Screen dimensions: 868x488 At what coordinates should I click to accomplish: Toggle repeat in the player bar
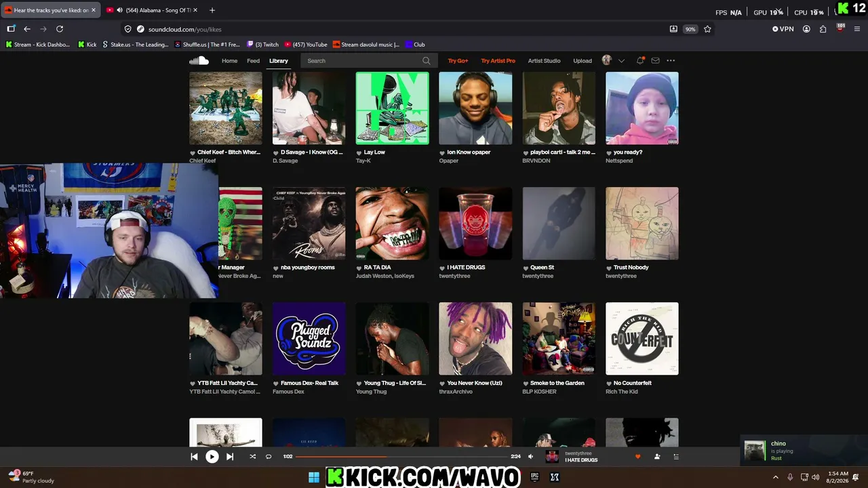[269, 457]
